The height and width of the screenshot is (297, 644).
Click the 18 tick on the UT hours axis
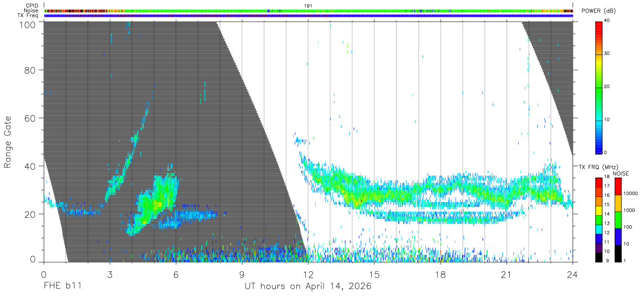coord(440,274)
